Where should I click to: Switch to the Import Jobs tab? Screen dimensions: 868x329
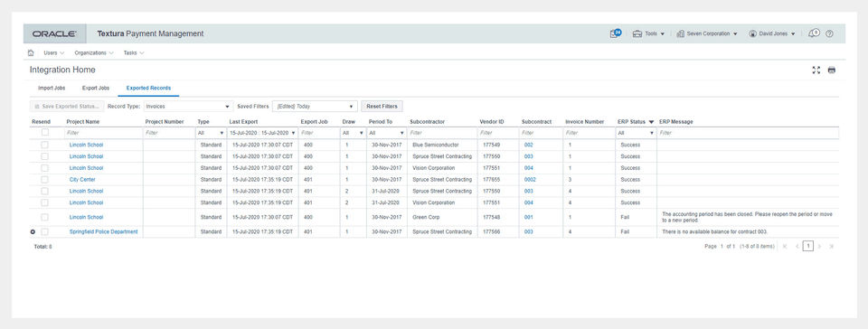click(x=52, y=88)
